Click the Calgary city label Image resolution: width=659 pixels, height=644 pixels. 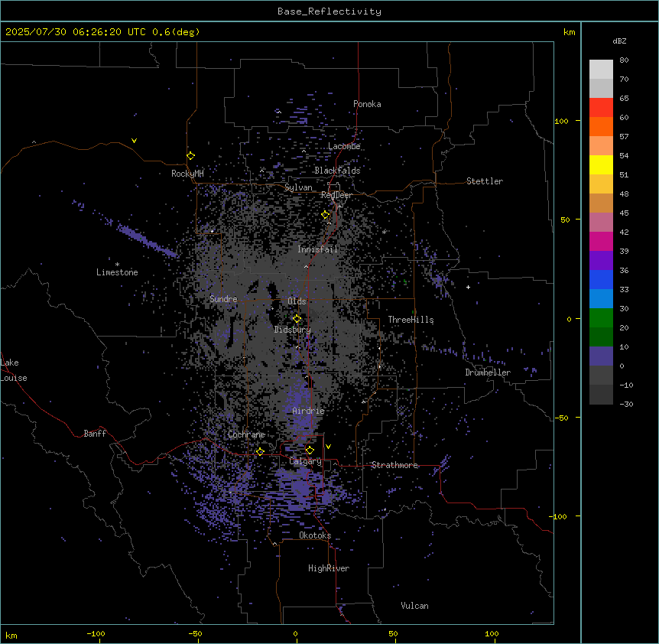point(305,461)
